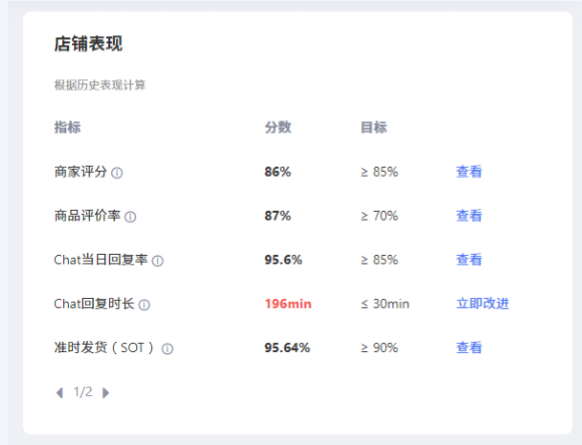Click info icon next to 商家评分
582x445 pixels.
[x=117, y=173]
